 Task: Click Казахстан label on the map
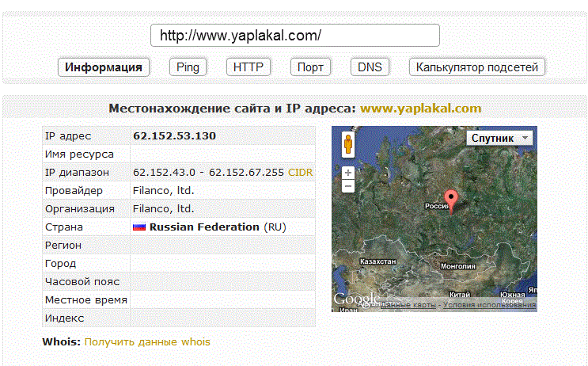[377, 261]
